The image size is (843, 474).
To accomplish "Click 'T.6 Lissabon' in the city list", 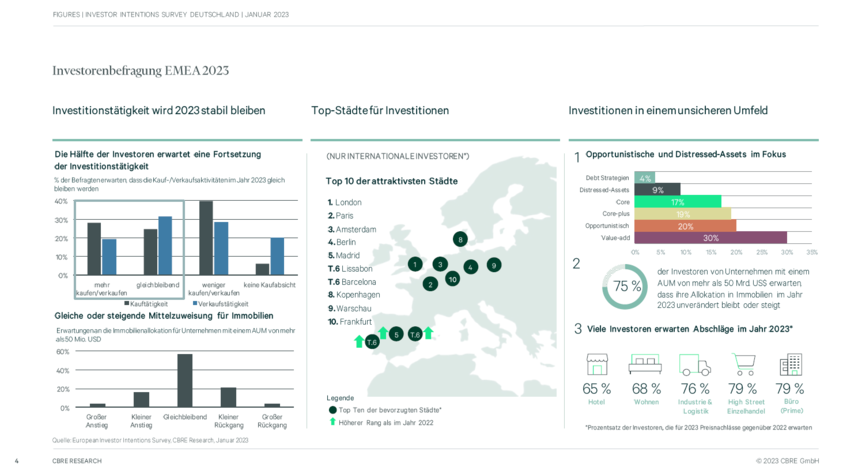I will click(350, 269).
